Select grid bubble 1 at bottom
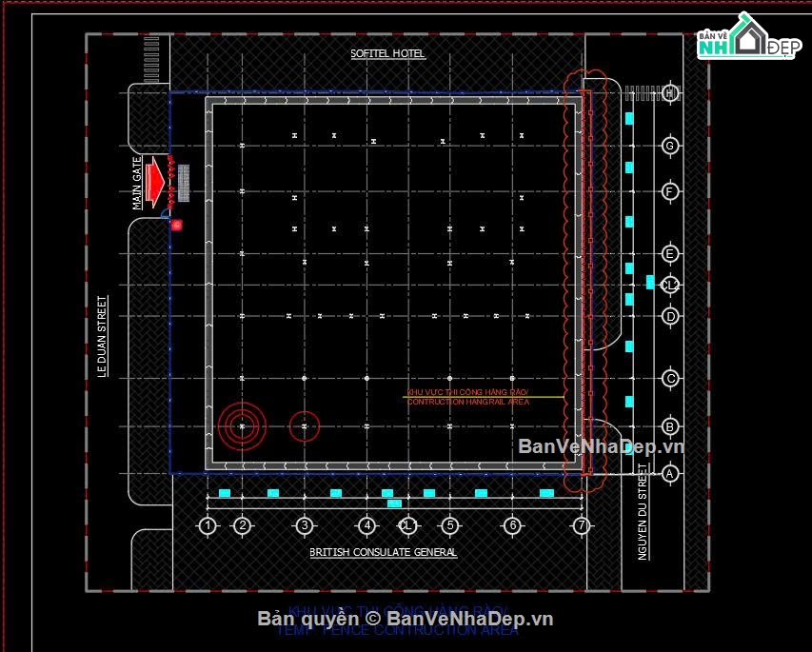This screenshot has width=812, height=652. (208, 525)
